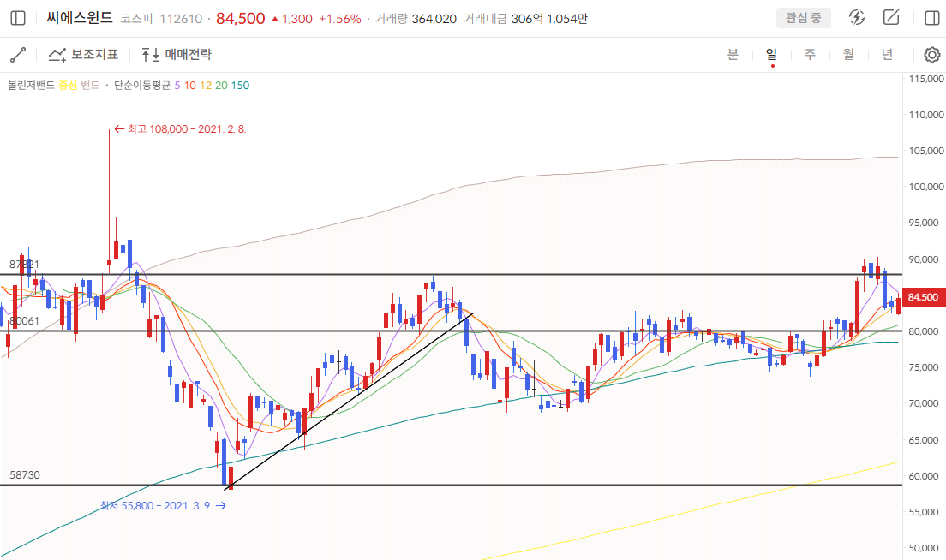Click the 115,000 price axis label
This screenshot has height=560, width=946.
pos(926,79)
